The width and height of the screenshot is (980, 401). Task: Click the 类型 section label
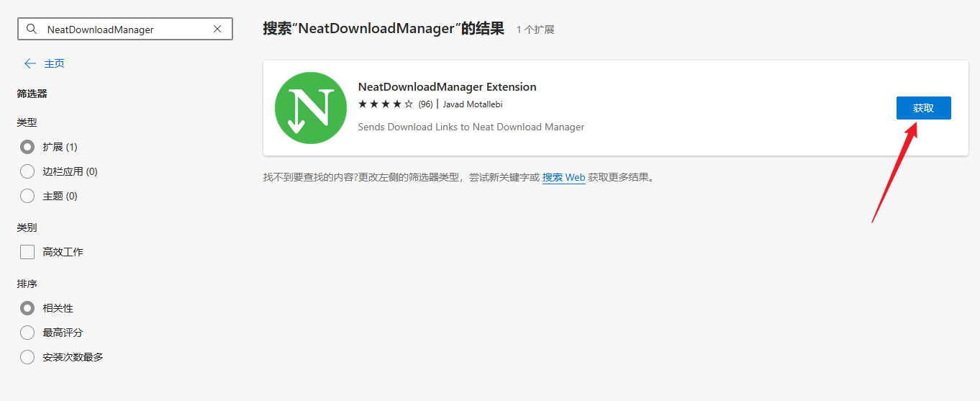27,122
